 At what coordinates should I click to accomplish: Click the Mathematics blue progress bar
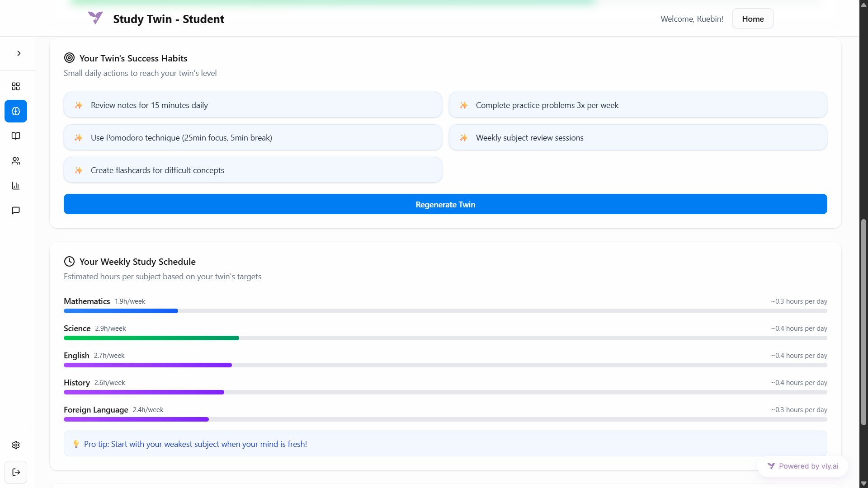point(121,311)
